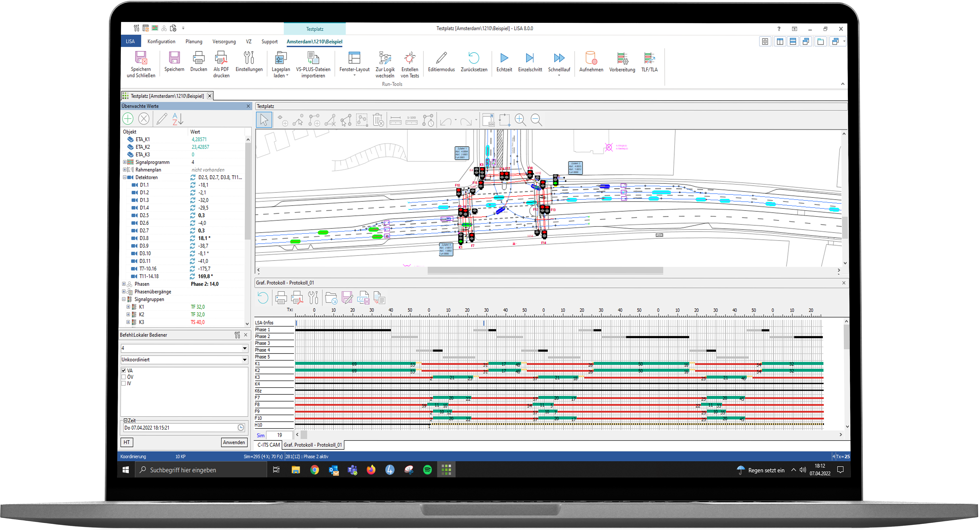Screen dimensions: 980x530
Task: Click the Windows search box
Action: (x=201, y=470)
